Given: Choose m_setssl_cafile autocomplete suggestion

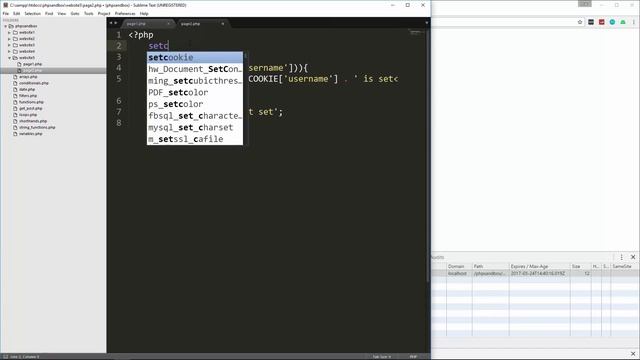Looking at the screenshot, I should tap(195, 139).
